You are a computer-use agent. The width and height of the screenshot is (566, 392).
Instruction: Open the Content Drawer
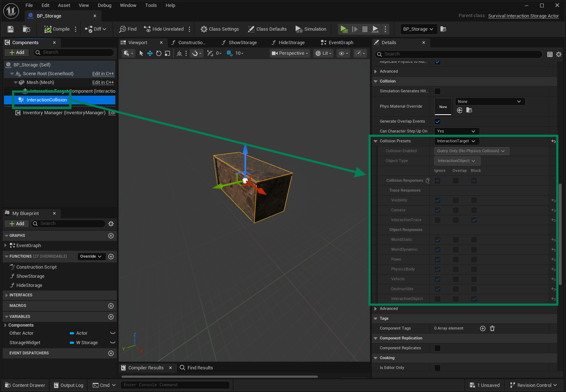tap(24, 385)
